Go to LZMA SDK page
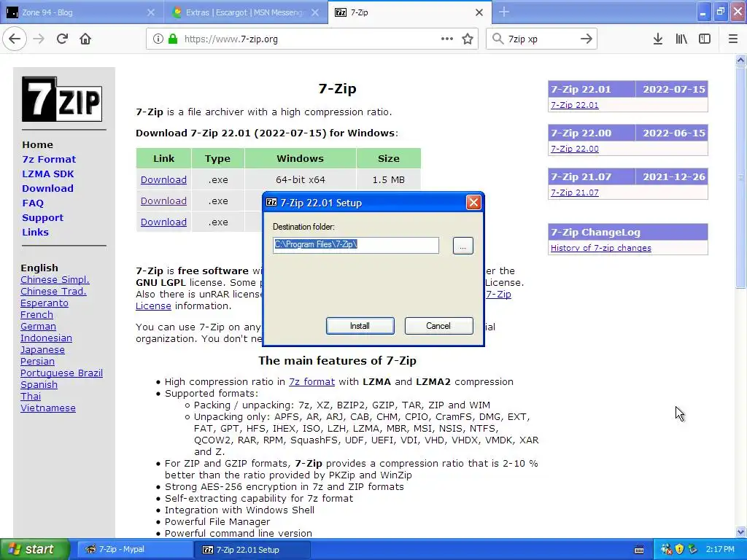Screen dimensions: 747x560 pos(48,174)
